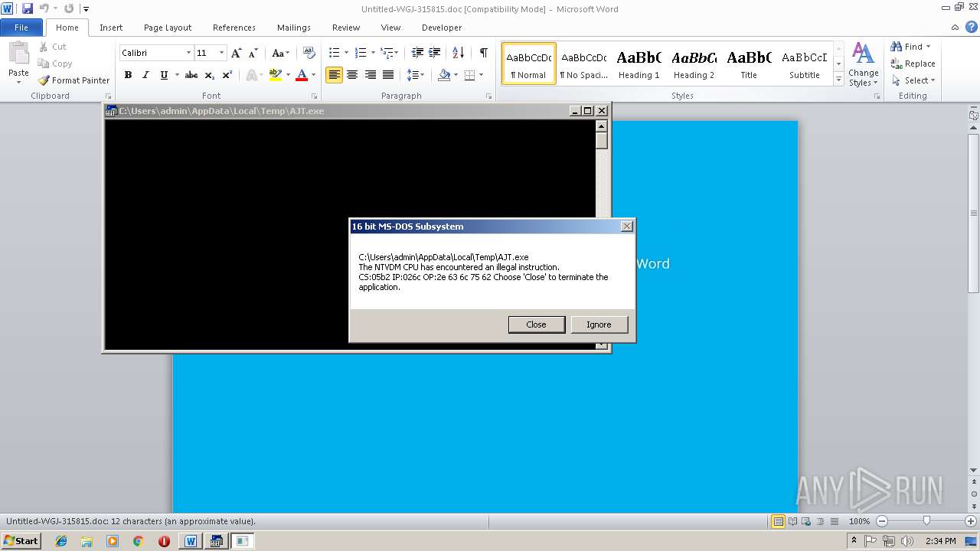Screen dimensions: 980x551
Task: Click the Undo icon in title bar
Action: tap(44, 8)
